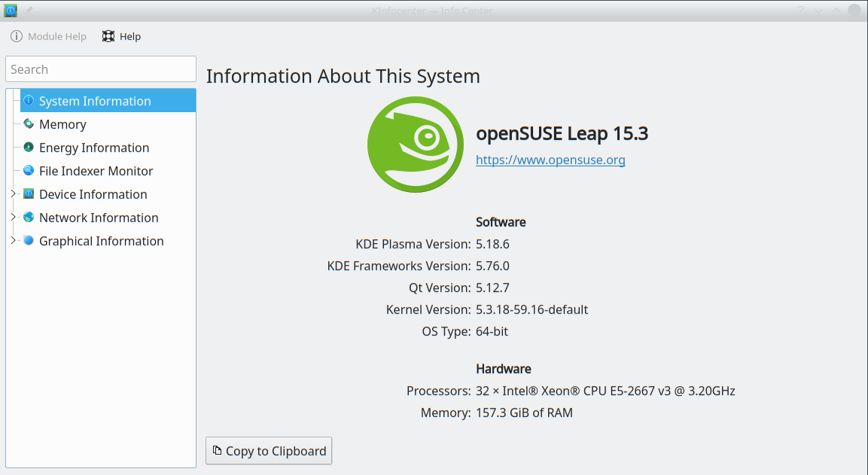
Task: Click the Energy Information icon
Action: (x=29, y=148)
